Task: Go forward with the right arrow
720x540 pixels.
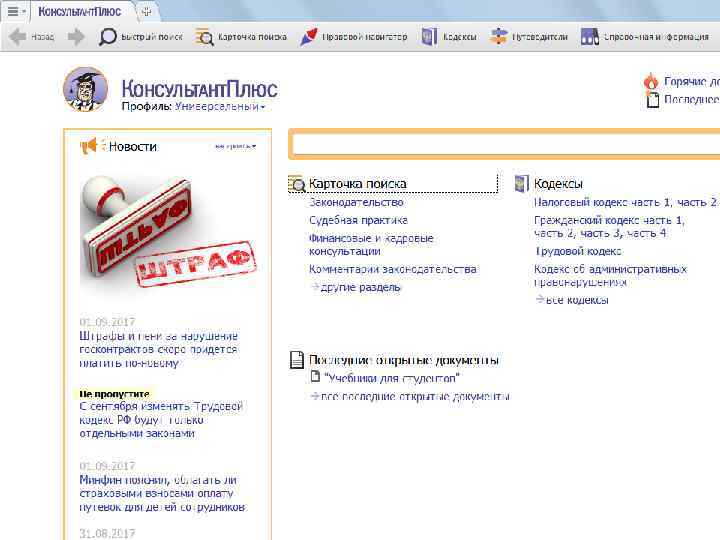Action: point(76,37)
